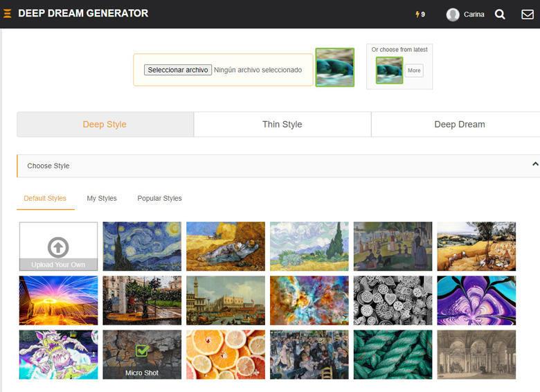Select the Venice canal painting style

click(x=226, y=301)
